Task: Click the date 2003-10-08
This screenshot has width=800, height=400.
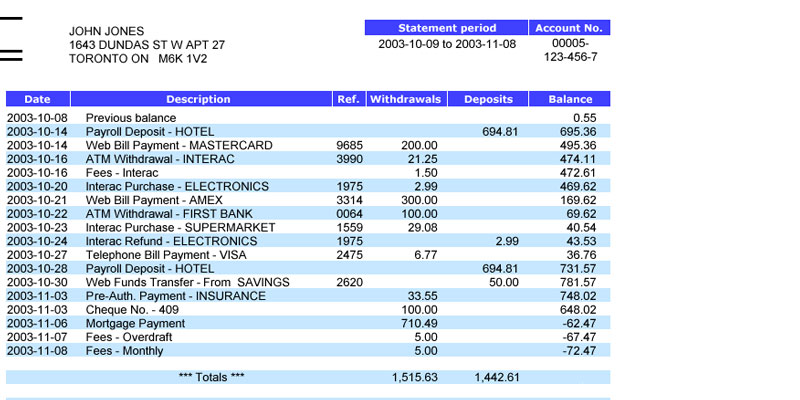Action: point(37,118)
